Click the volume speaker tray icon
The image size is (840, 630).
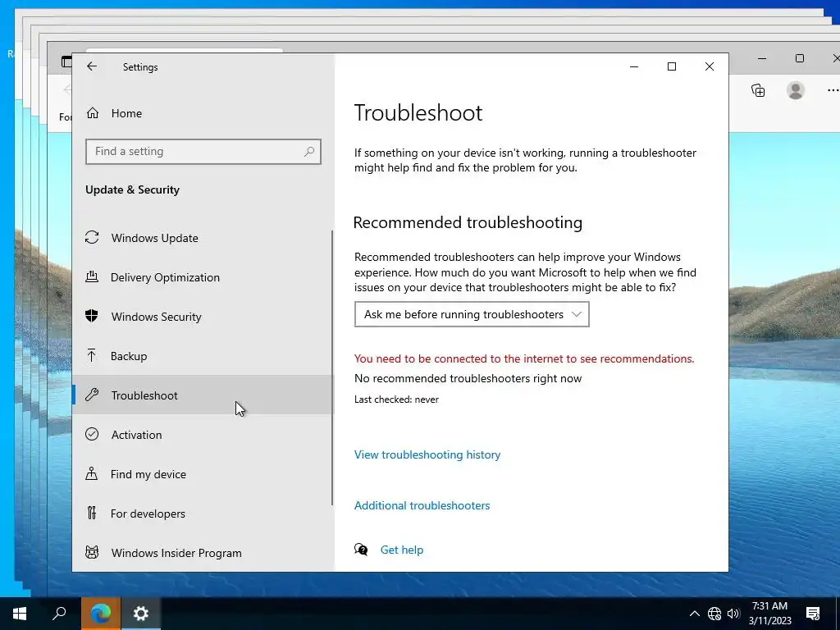(x=733, y=614)
